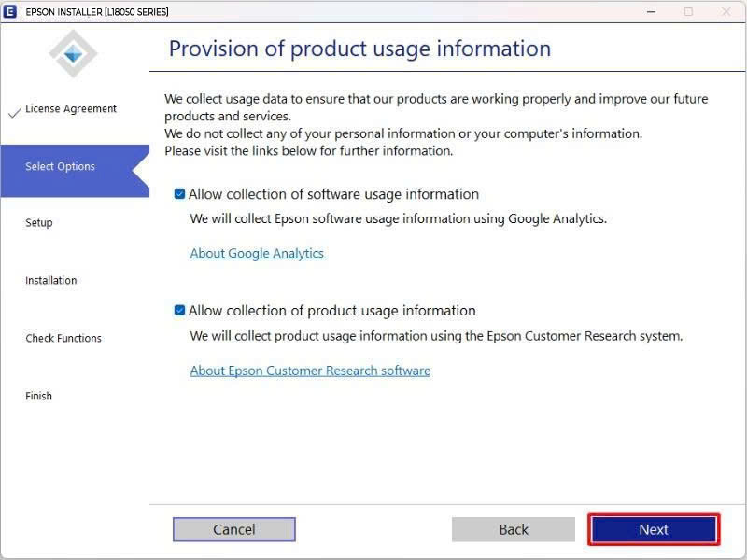Uncheck Allow collection of software usage information
Image resolution: width=747 pixels, height=560 pixels.
[x=179, y=194]
